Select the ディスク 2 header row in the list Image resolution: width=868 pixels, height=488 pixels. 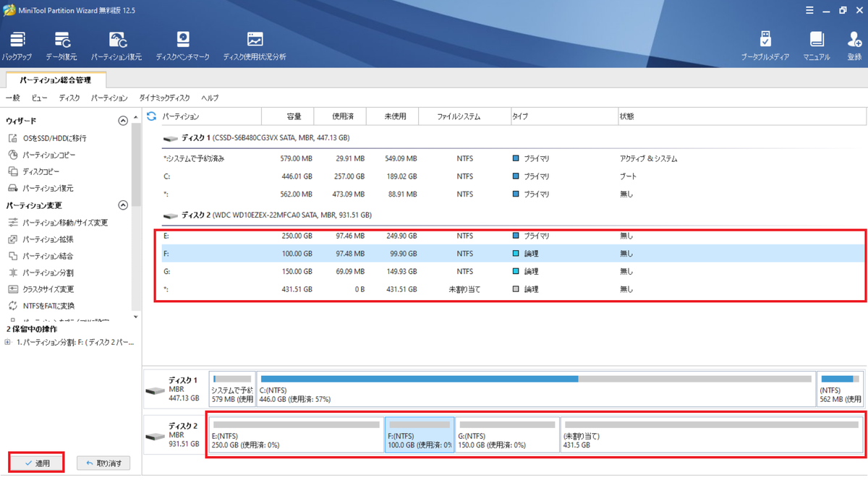[x=514, y=215]
